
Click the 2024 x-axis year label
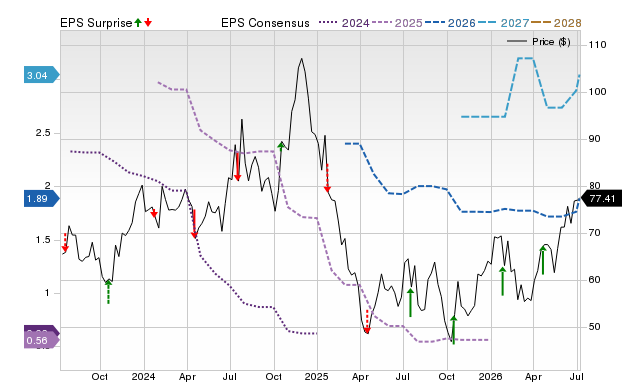[143, 376]
